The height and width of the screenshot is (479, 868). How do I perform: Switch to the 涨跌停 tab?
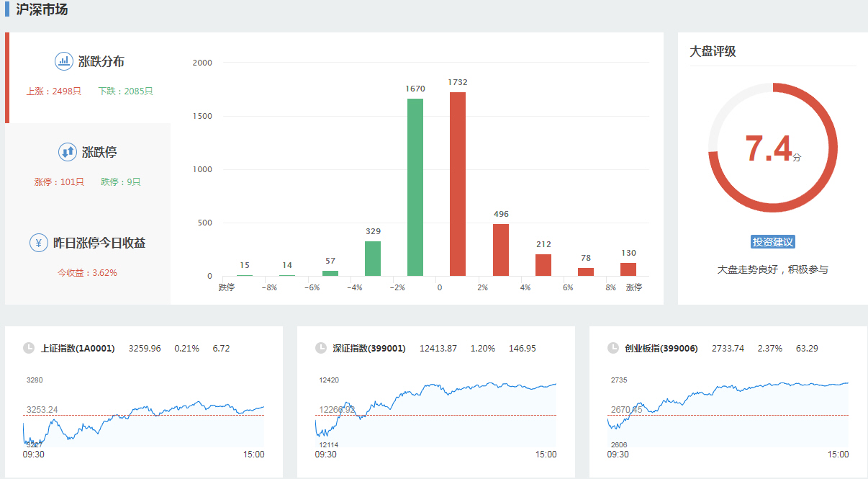click(x=99, y=153)
